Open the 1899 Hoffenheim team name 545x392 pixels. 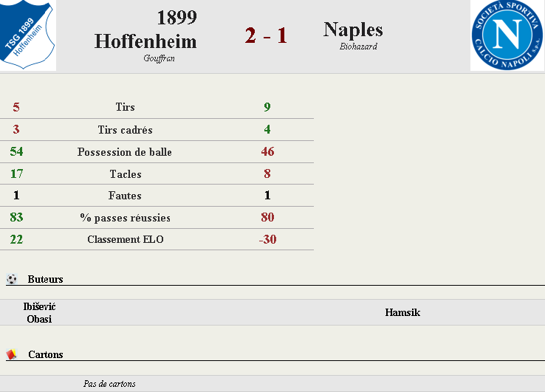[145, 30]
